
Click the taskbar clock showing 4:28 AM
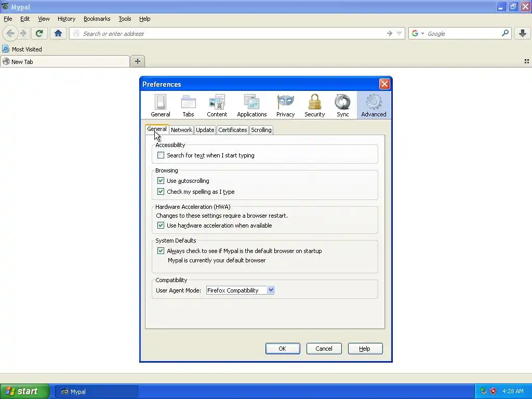click(513, 391)
